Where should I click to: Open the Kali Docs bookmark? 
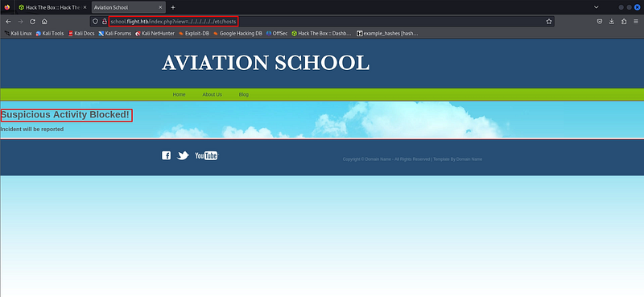click(81, 33)
